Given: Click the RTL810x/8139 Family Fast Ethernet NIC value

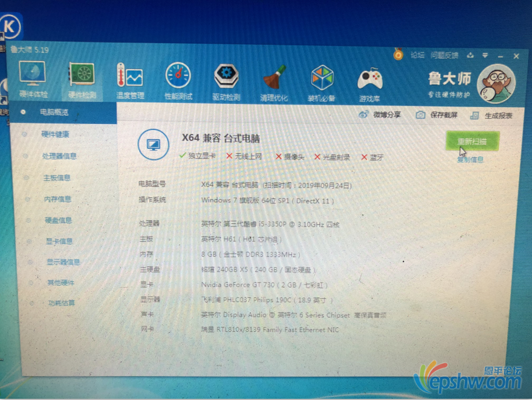Looking at the screenshot, I should coord(270,330).
